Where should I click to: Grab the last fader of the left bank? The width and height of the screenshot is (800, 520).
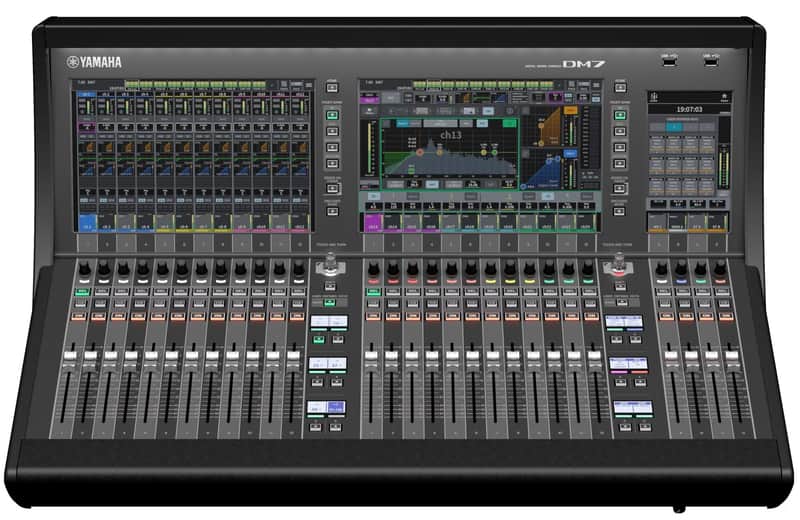tap(293, 357)
